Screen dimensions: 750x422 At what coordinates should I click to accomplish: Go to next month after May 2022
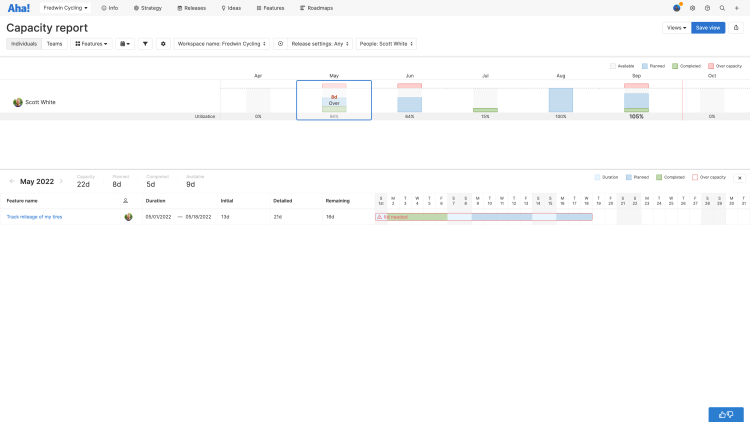point(61,181)
